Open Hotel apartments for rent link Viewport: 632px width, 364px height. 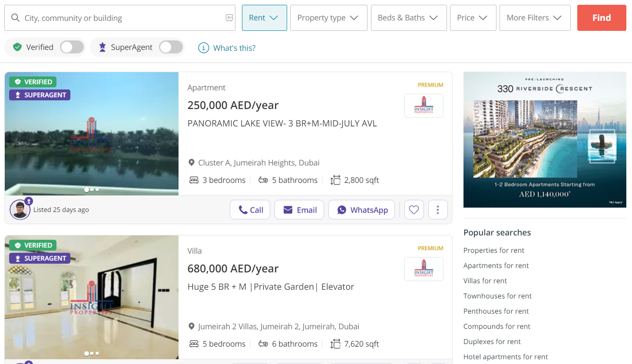(506, 357)
